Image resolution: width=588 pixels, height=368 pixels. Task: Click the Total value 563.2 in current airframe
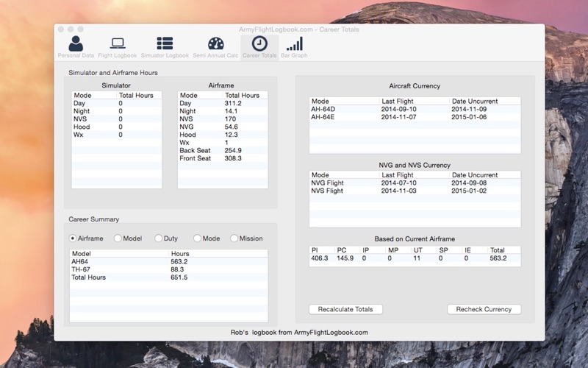[498, 258]
